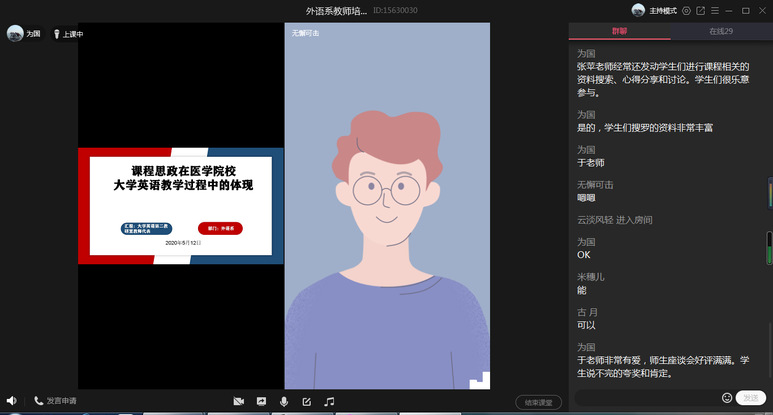Click the screen share icon

coord(261,401)
